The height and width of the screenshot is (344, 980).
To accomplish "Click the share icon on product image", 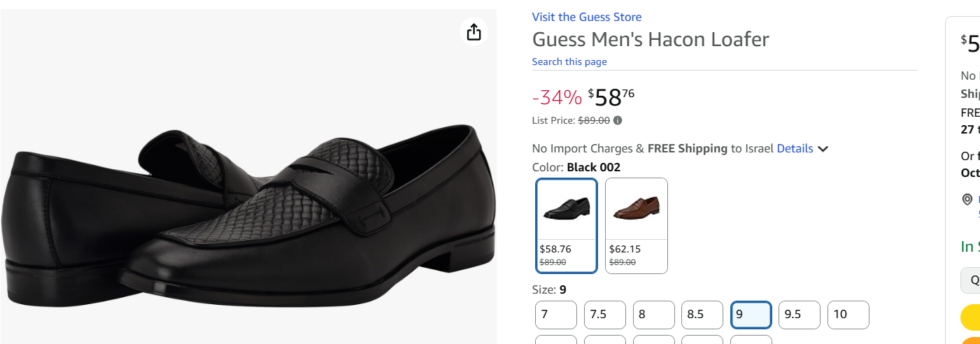I will tap(474, 32).
